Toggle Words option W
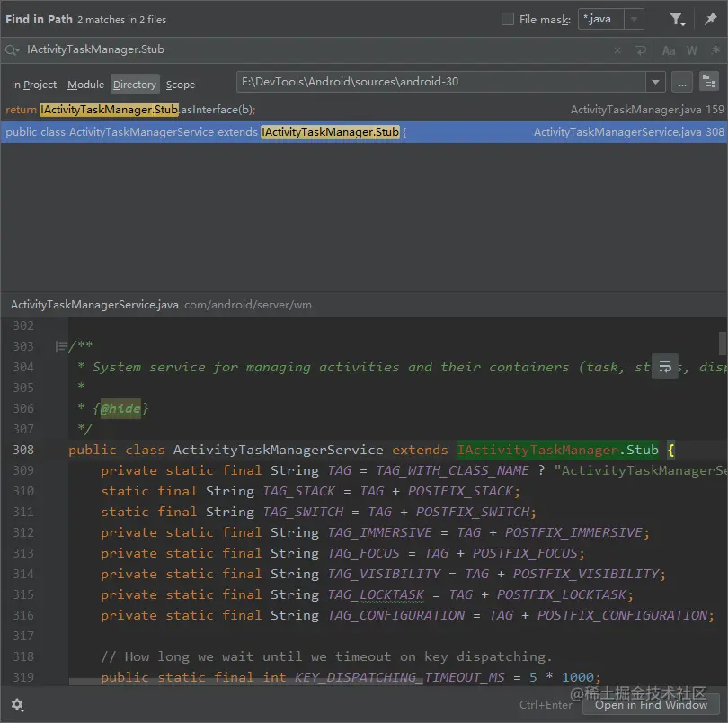The width and height of the screenshot is (728, 723). (x=692, y=50)
